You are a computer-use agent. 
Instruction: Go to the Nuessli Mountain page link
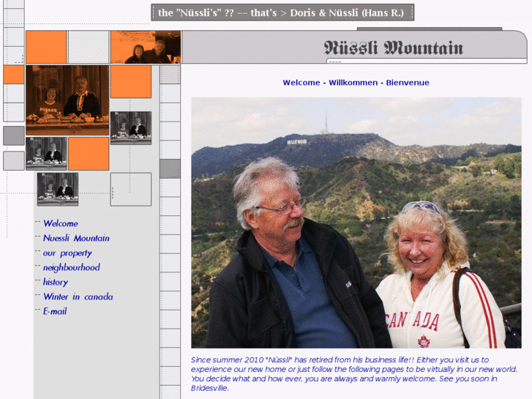coord(76,238)
